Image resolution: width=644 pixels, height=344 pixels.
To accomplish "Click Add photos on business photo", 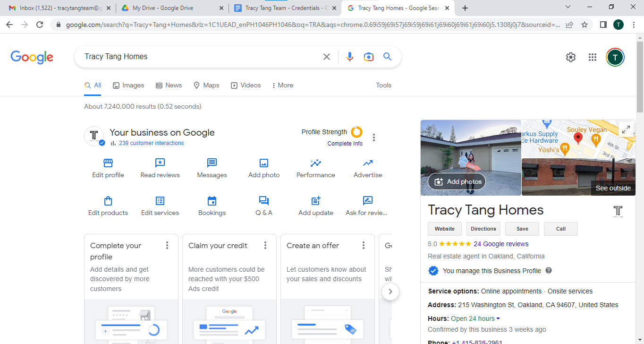I will click(457, 181).
